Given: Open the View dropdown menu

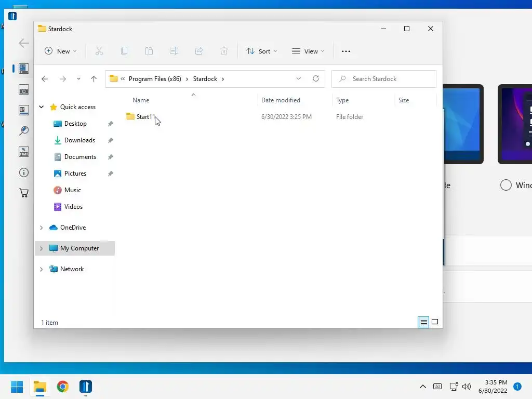Looking at the screenshot, I should (308, 51).
